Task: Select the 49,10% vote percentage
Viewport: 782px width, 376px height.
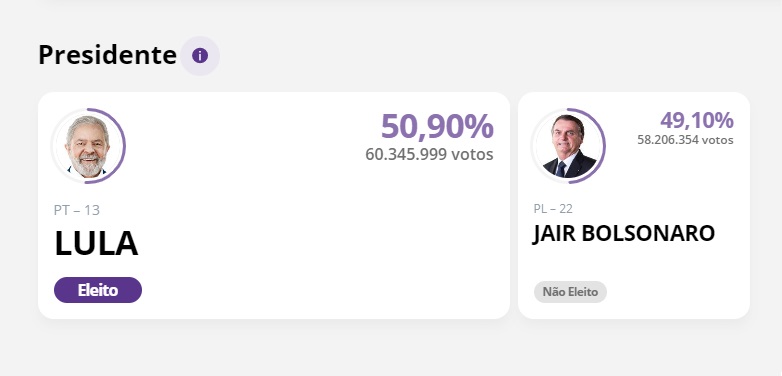Action: [x=697, y=120]
